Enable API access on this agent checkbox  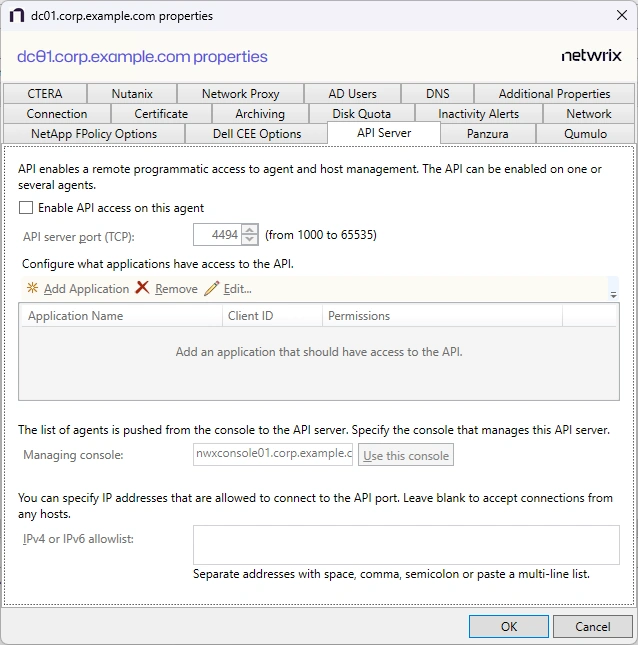pos(26,208)
